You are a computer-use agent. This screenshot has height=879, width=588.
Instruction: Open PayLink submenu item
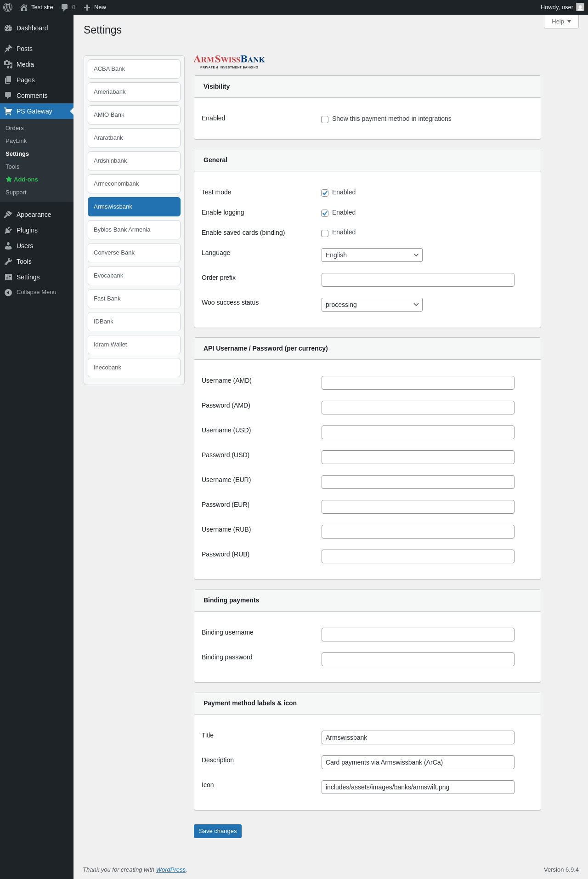[16, 141]
